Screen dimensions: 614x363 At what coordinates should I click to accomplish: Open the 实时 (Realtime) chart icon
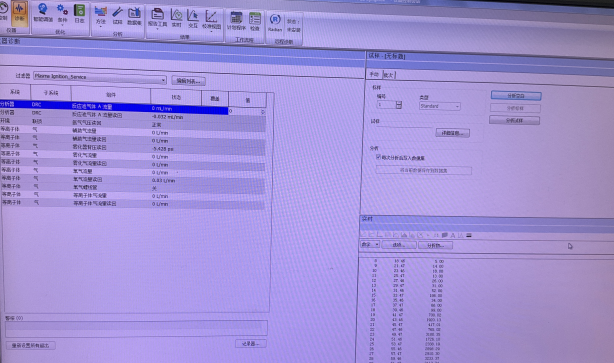coord(177,18)
